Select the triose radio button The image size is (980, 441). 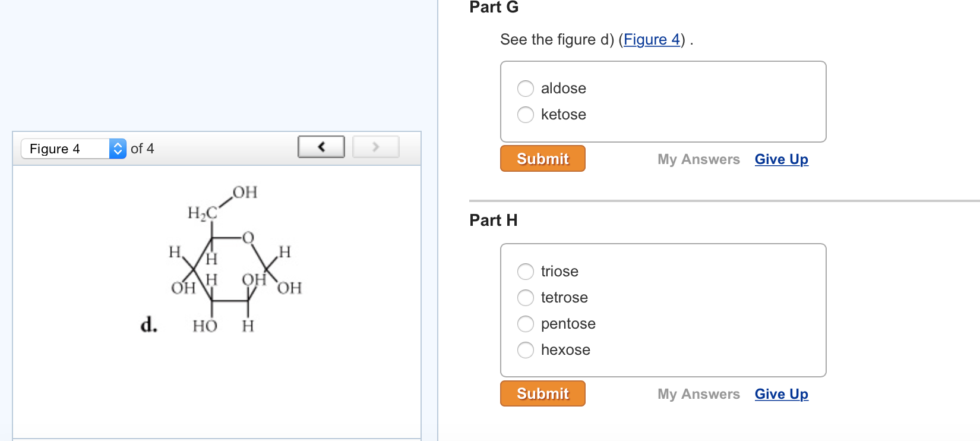[x=525, y=272]
